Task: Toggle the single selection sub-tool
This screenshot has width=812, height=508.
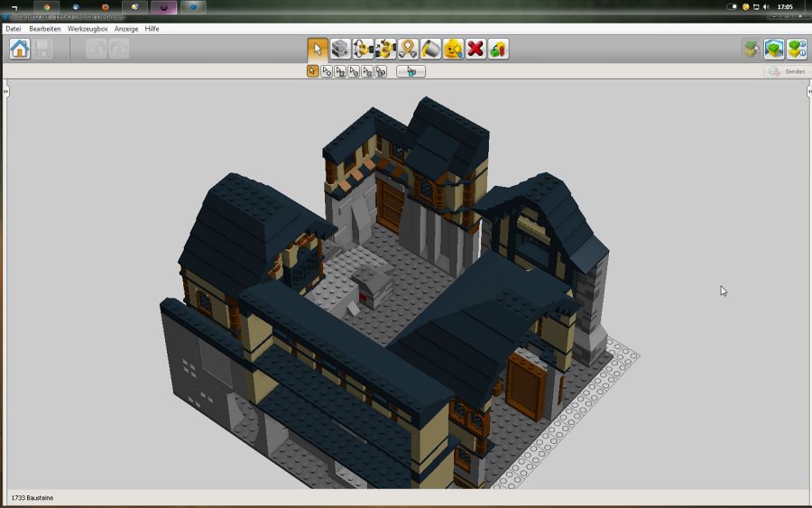Action: click(313, 71)
